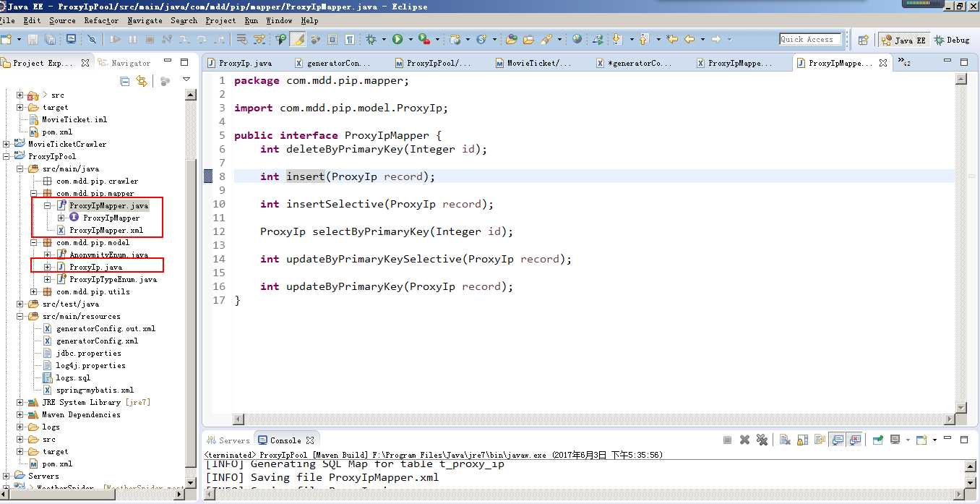Click the Open Perspective icon
The image size is (980, 504).
click(863, 40)
